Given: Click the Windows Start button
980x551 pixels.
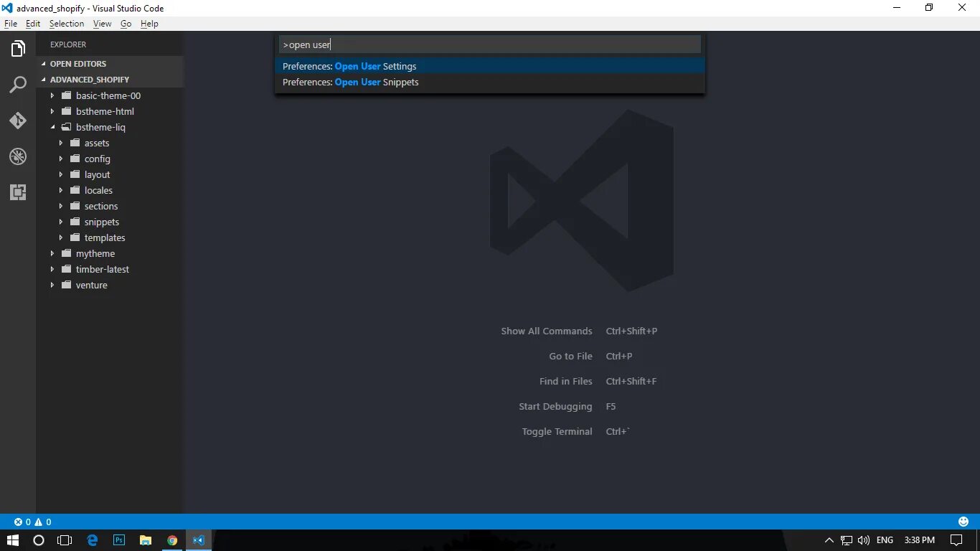Looking at the screenshot, I should [x=13, y=540].
